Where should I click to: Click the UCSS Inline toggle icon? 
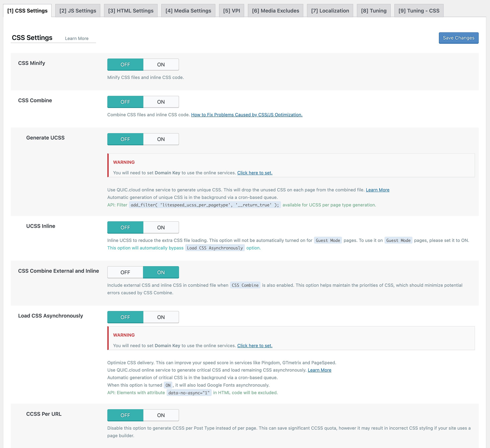coord(143,227)
